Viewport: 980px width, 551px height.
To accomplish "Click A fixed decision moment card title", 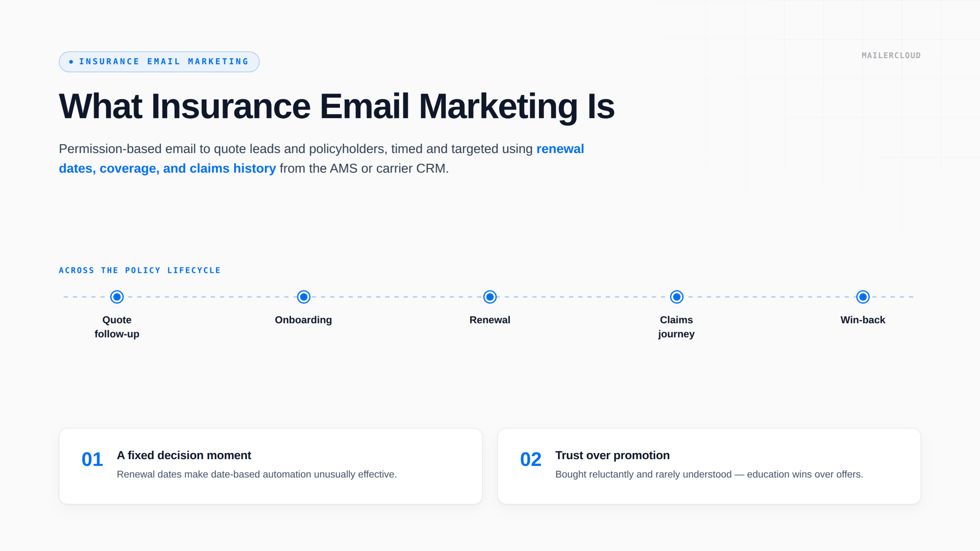I will (184, 455).
